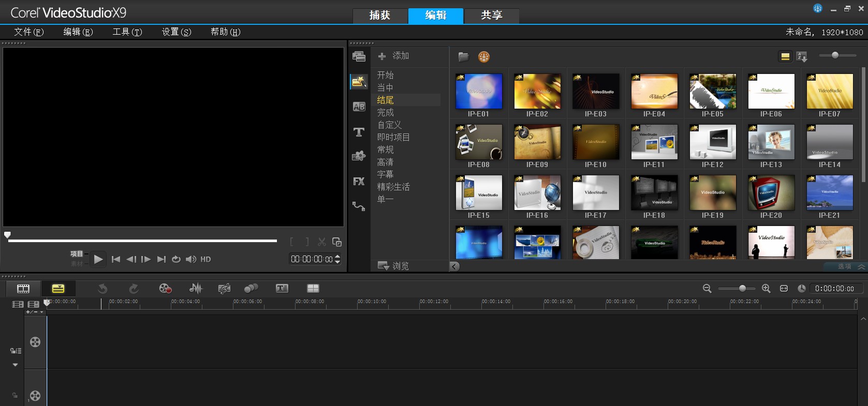Open the Media library panel icon
Screen dimensions: 868x406
coord(359,56)
